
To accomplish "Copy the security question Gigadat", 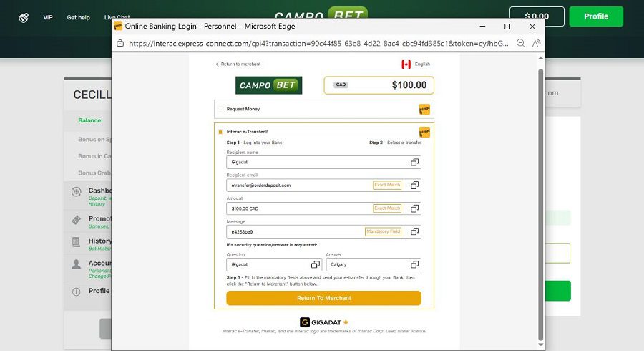I will [x=315, y=265].
